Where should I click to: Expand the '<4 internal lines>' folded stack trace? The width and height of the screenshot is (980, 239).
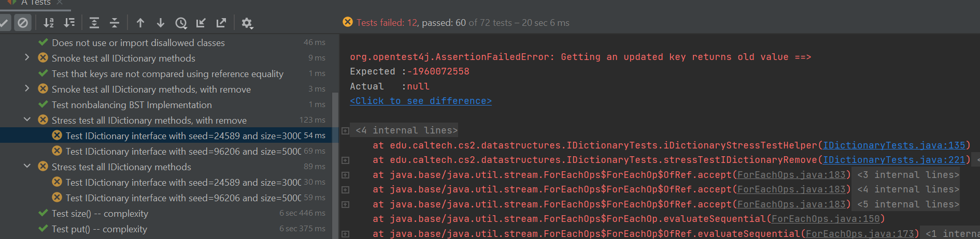pyautogui.click(x=345, y=130)
